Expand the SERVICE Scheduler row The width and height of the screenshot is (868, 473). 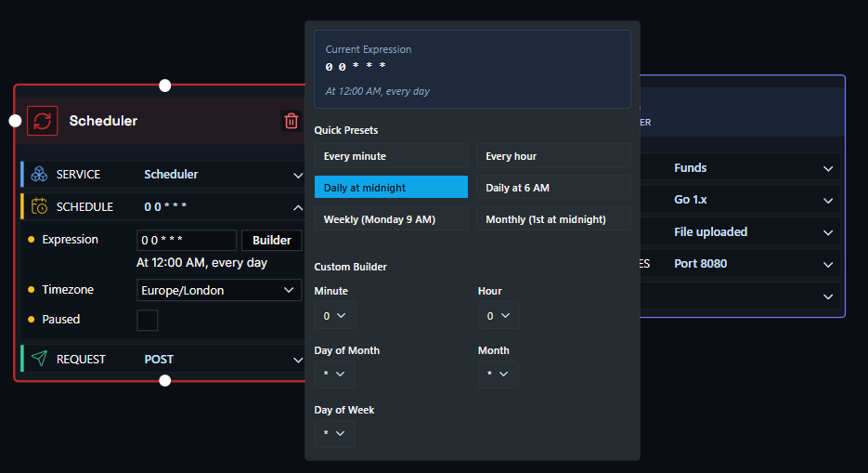coord(298,175)
